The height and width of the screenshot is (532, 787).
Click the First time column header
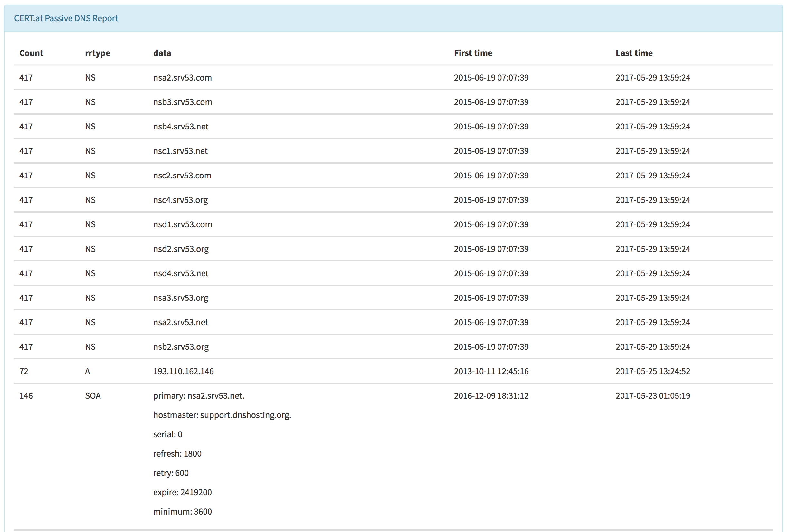473,53
